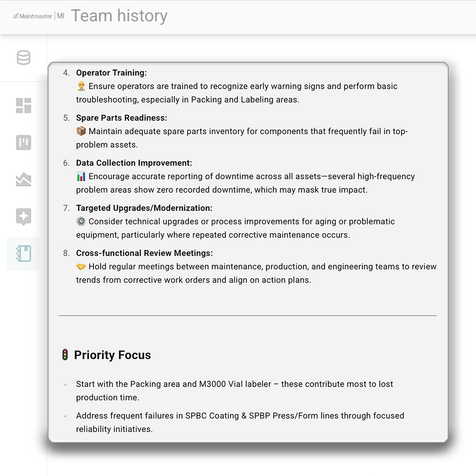Viewport: 476px width, 476px height.
Task: Select the Priority Focus section title
Action: (x=113, y=355)
